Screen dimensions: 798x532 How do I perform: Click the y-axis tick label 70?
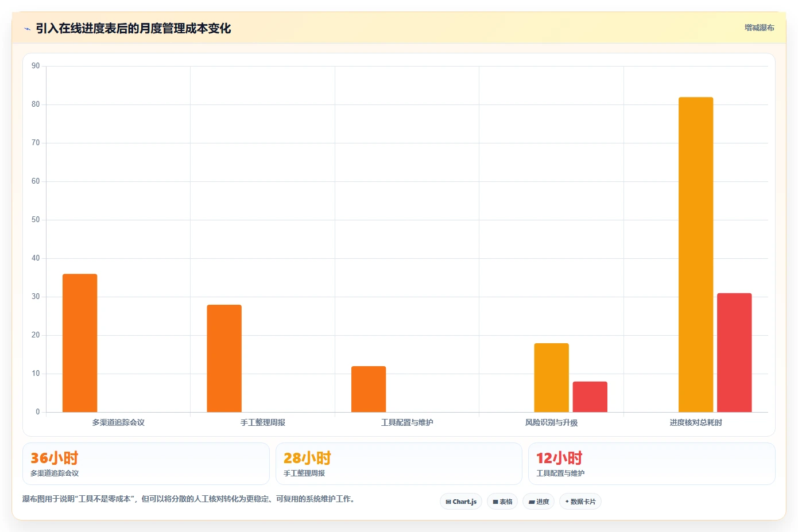pyautogui.click(x=36, y=143)
